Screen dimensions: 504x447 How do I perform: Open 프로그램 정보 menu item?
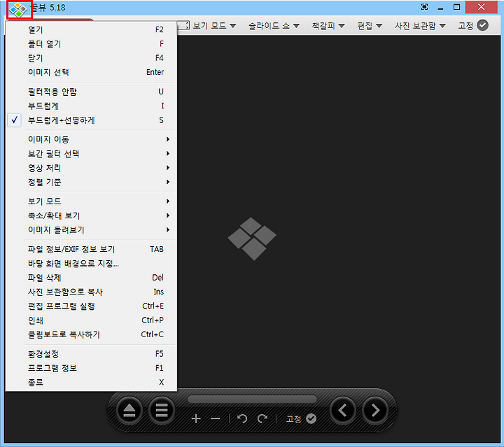[x=91, y=369]
